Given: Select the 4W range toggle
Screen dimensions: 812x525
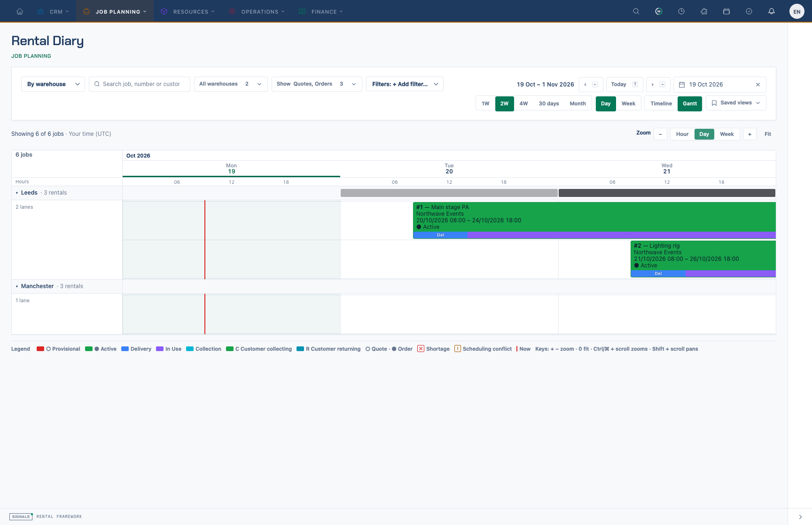Looking at the screenshot, I should pos(523,103).
